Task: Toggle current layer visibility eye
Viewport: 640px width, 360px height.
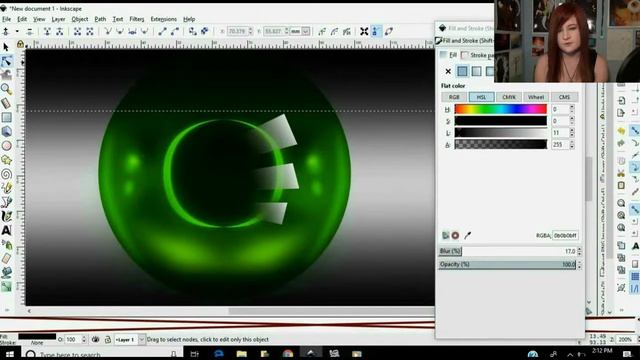Action: click(x=96, y=339)
